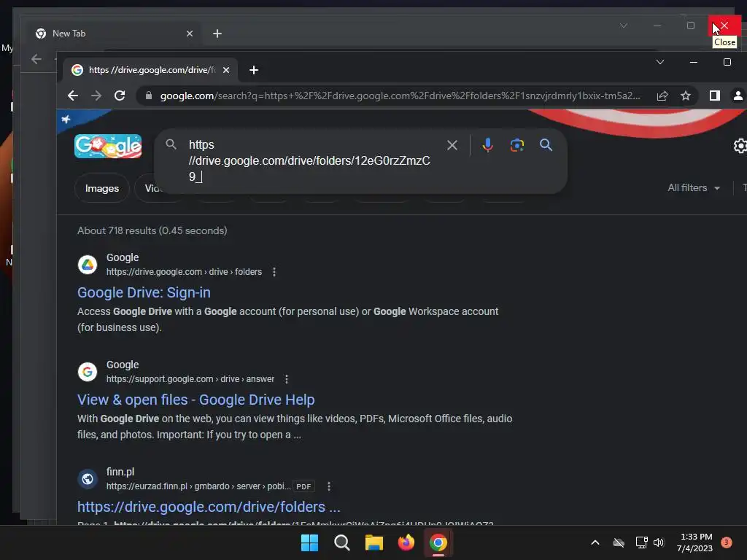Launch Firefox from taskbar
747x560 pixels.
click(406, 542)
